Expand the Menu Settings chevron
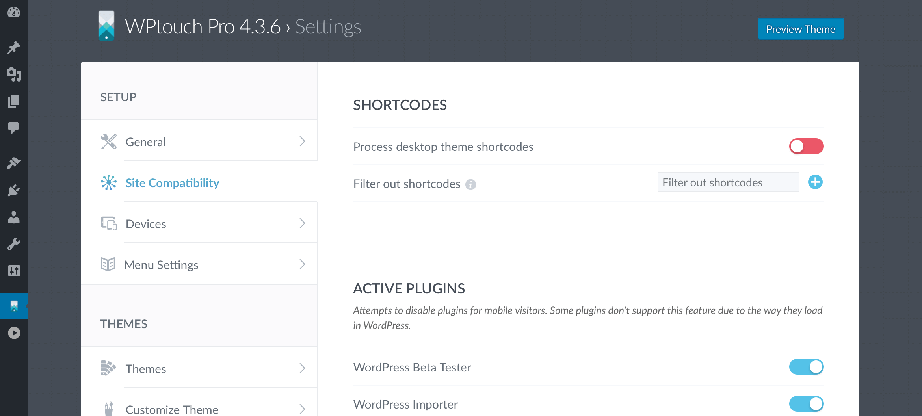922x416 pixels. point(302,264)
